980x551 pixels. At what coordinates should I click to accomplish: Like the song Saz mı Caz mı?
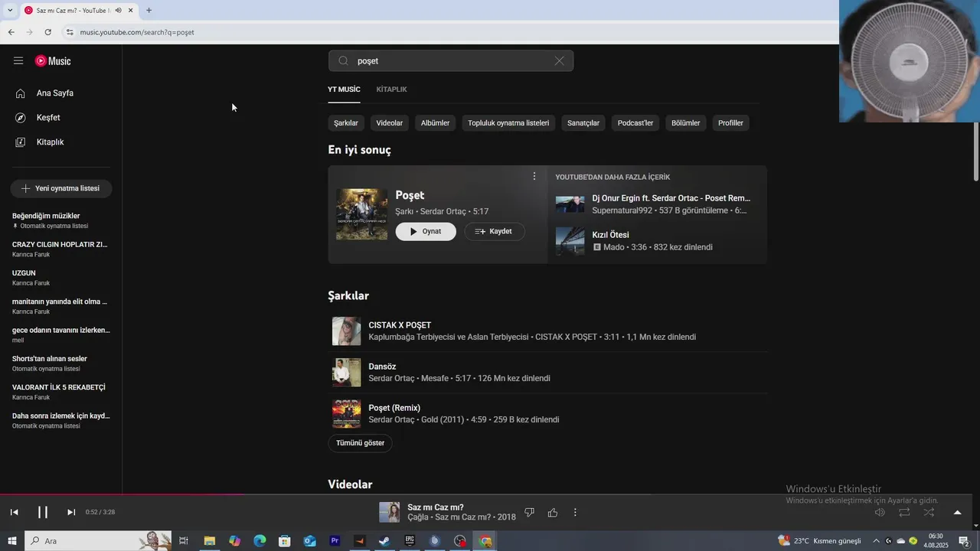coord(553,512)
